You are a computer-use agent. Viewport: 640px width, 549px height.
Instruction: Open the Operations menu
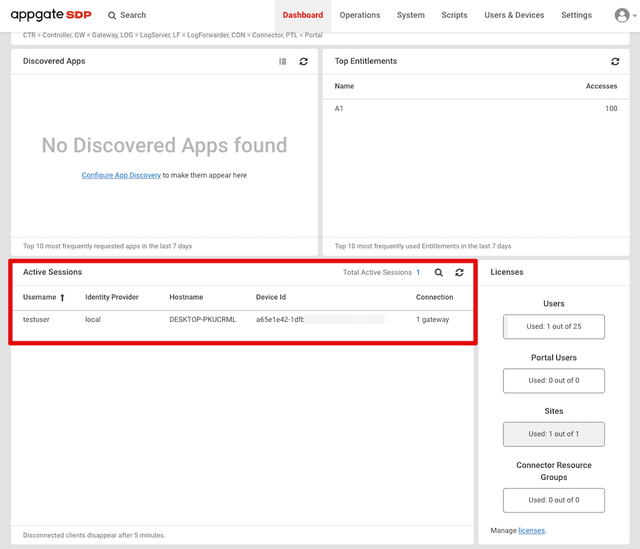click(360, 15)
